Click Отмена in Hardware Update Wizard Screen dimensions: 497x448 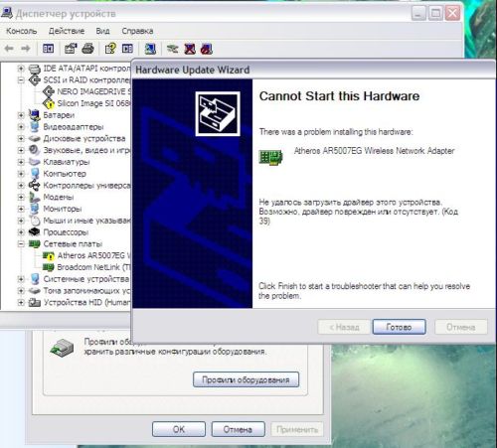(461, 327)
